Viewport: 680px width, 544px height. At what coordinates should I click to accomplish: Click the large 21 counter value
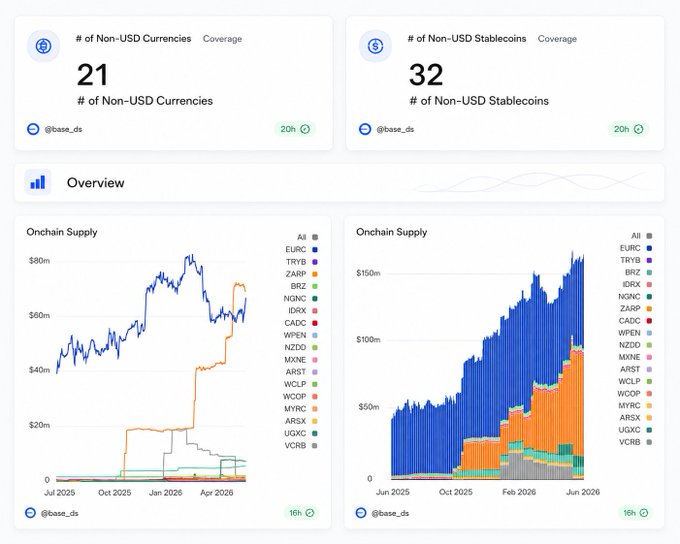tap(92, 75)
